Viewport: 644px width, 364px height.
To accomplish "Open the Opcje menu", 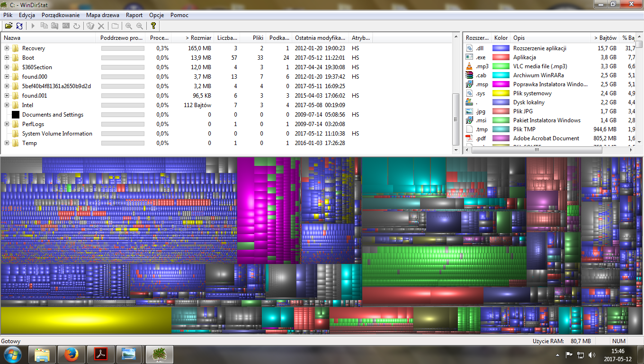I will pyautogui.click(x=157, y=15).
